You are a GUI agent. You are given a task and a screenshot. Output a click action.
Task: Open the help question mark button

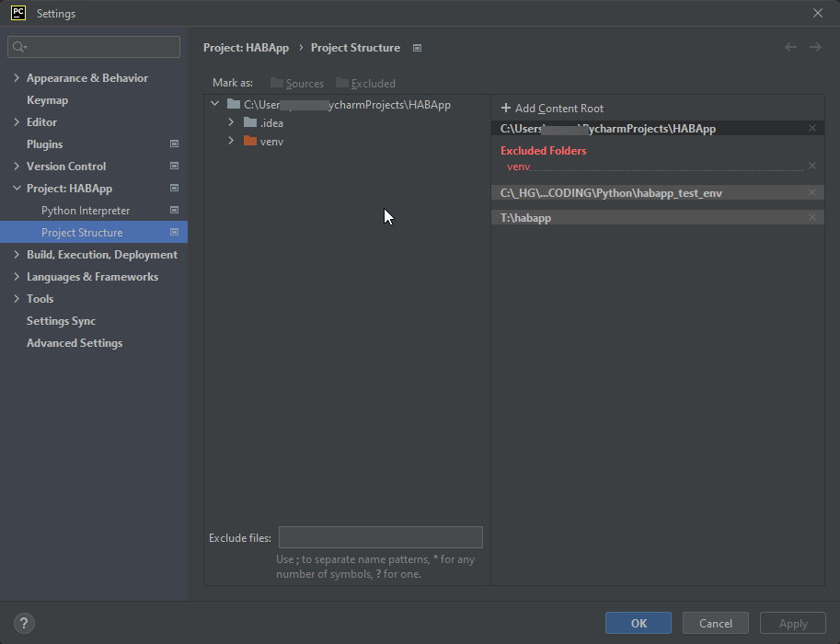point(24,623)
